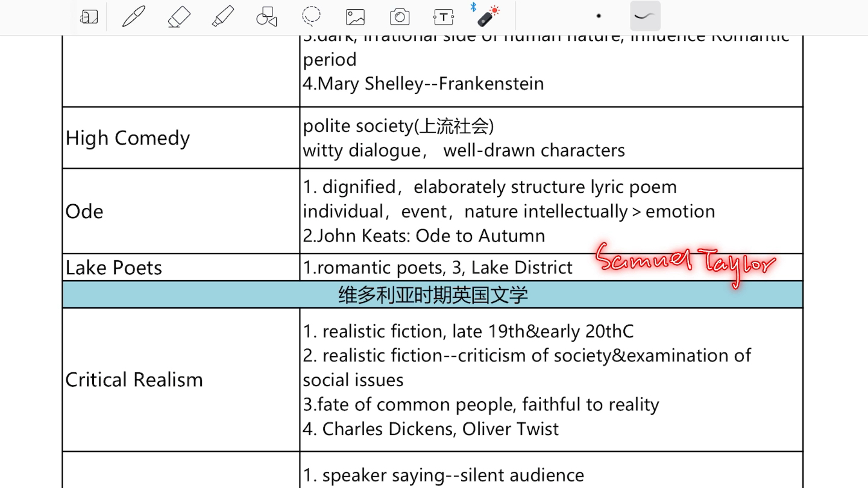868x488 pixels.
Task: Choose the small dot pointer size
Action: pyautogui.click(x=599, y=16)
